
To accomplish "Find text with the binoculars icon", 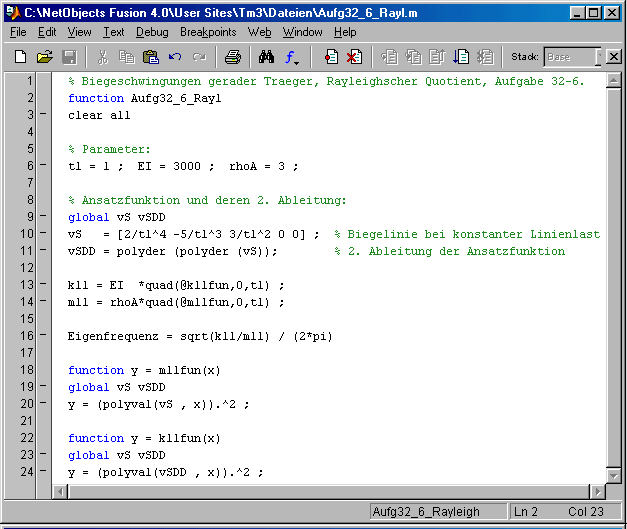I will [266, 57].
